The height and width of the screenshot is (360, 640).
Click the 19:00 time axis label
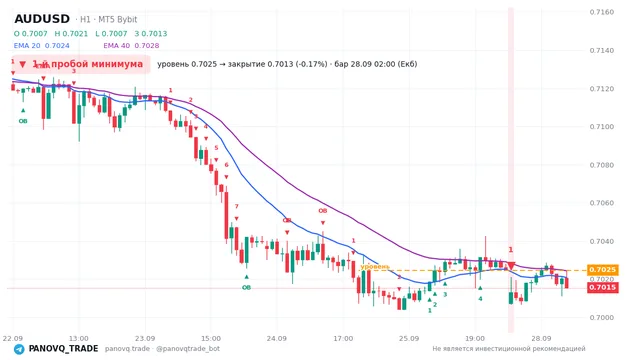click(475, 338)
